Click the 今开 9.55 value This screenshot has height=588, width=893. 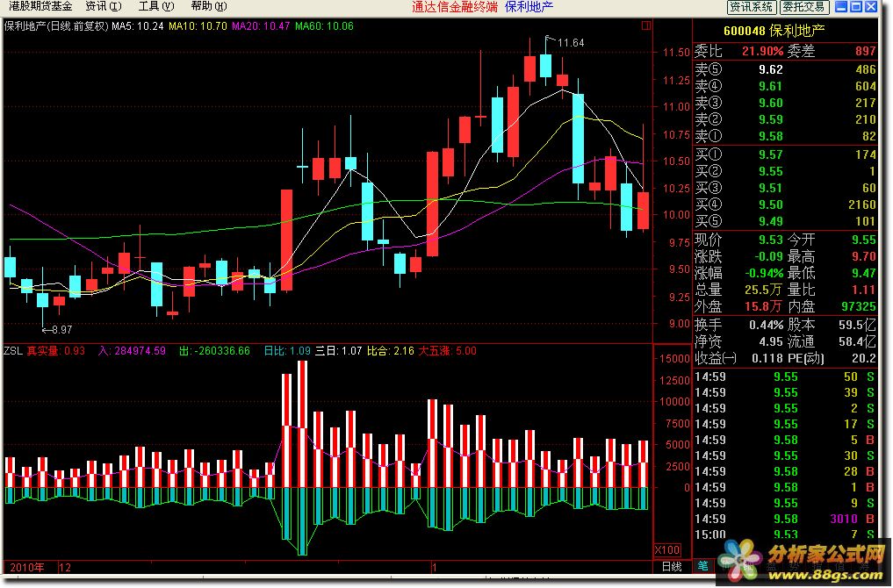(864, 240)
